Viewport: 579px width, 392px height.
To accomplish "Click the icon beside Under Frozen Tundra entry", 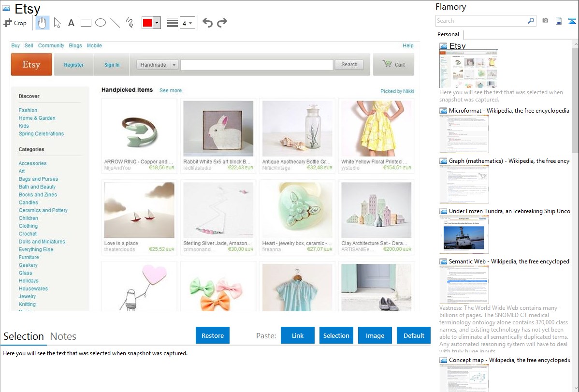I will [443, 211].
